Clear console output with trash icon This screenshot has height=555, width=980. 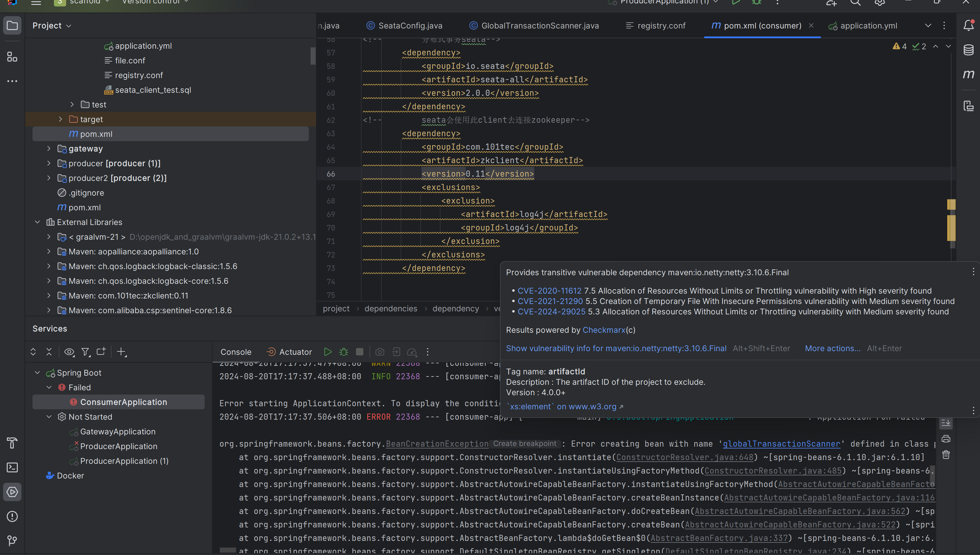click(x=946, y=455)
